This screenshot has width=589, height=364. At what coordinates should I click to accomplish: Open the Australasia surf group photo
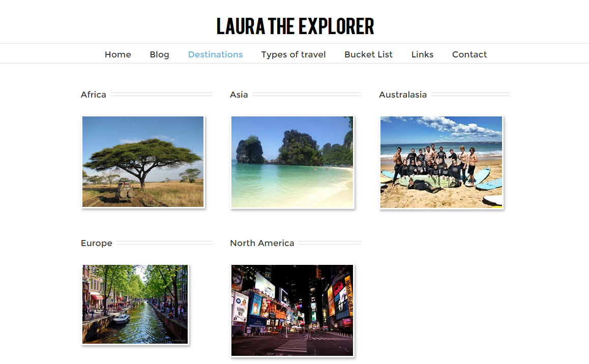441,162
